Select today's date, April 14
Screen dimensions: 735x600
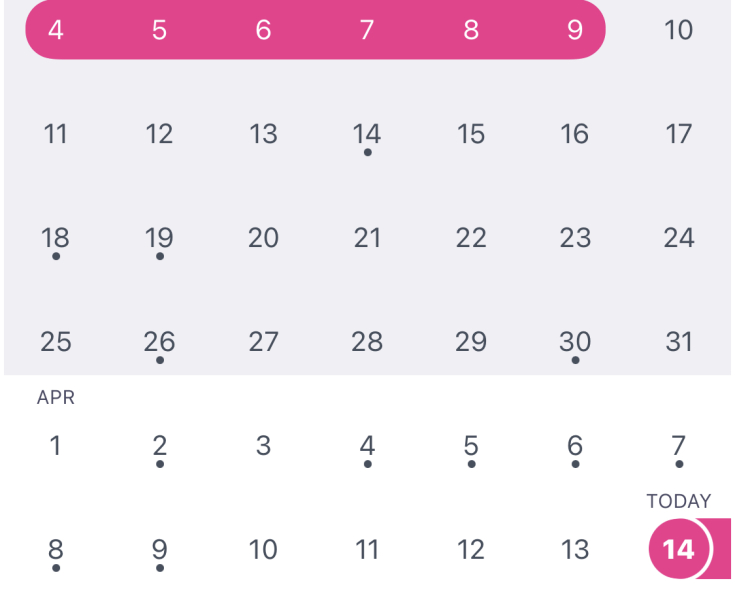(678, 549)
